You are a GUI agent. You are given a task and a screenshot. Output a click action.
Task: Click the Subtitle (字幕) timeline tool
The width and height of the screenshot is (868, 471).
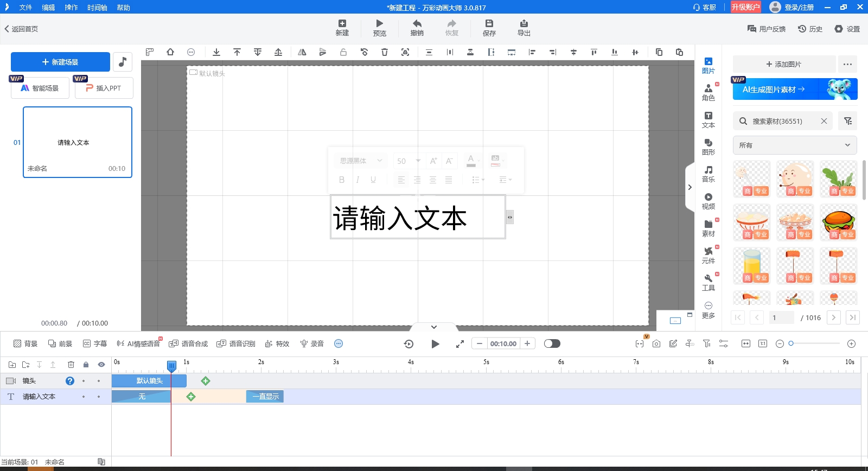[95, 343]
